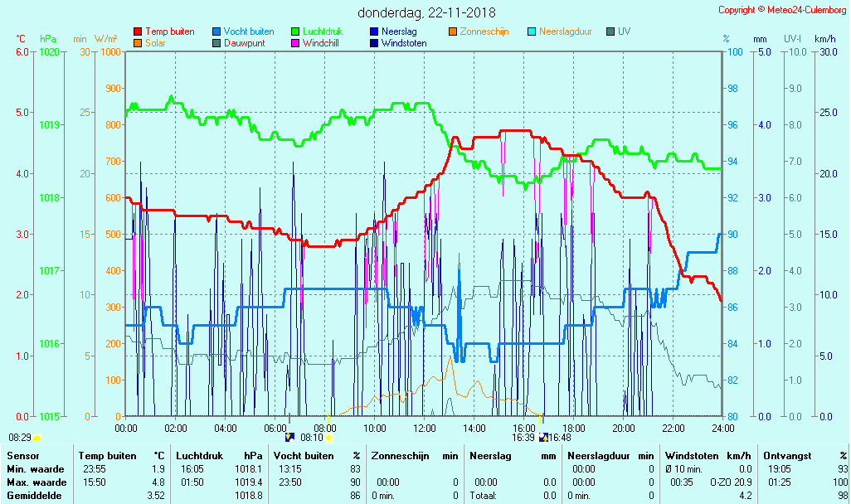Click the orange Solar legend square

click(138, 43)
